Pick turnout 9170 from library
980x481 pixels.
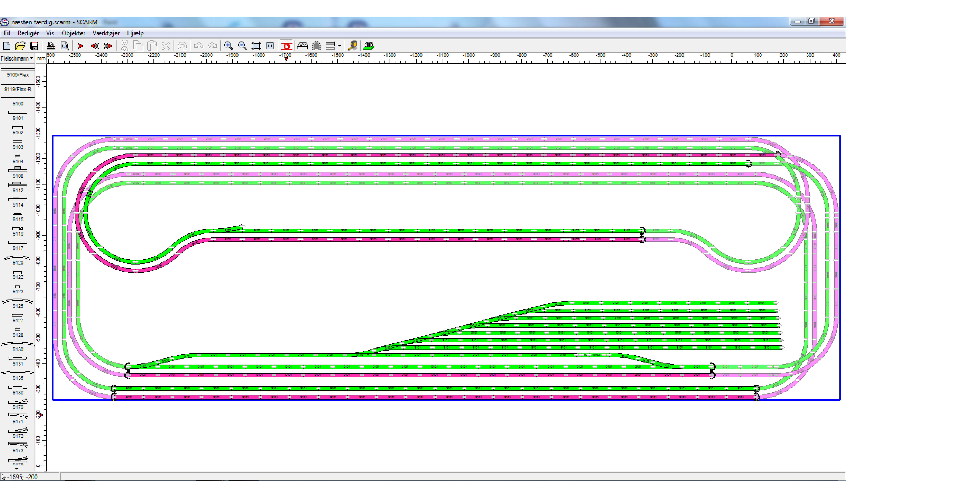click(x=18, y=404)
